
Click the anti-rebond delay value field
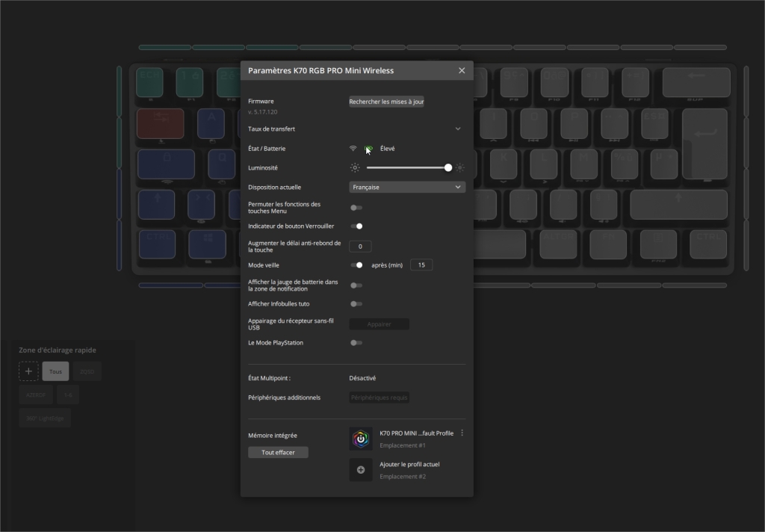tap(360, 247)
